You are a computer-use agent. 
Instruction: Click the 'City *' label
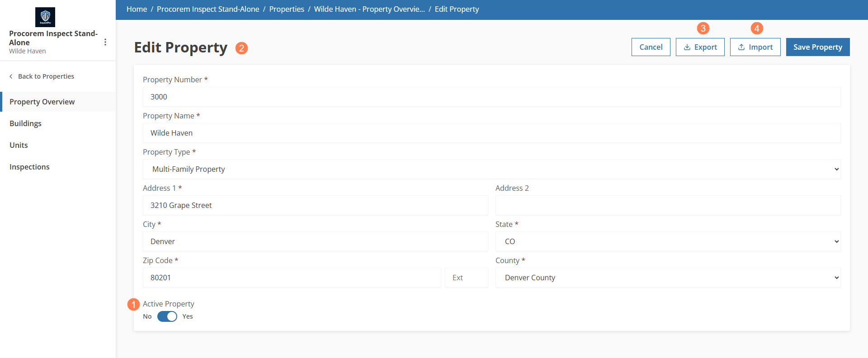click(152, 224)
